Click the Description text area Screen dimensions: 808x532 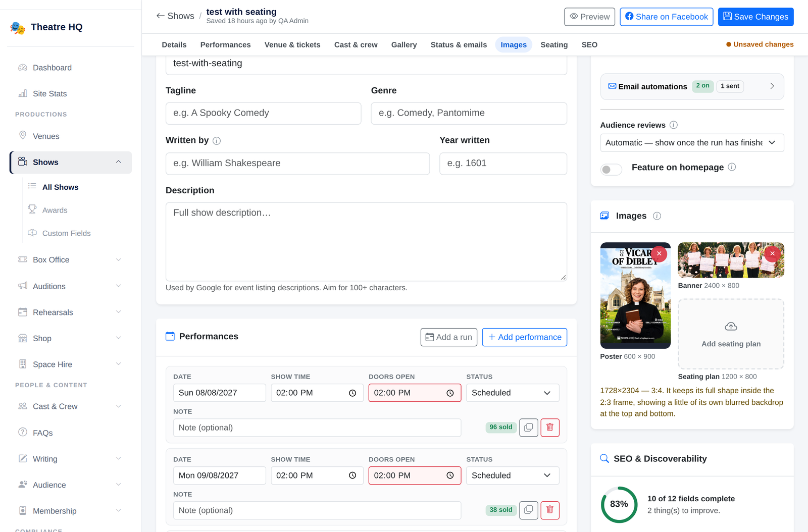tap(366, 242)
